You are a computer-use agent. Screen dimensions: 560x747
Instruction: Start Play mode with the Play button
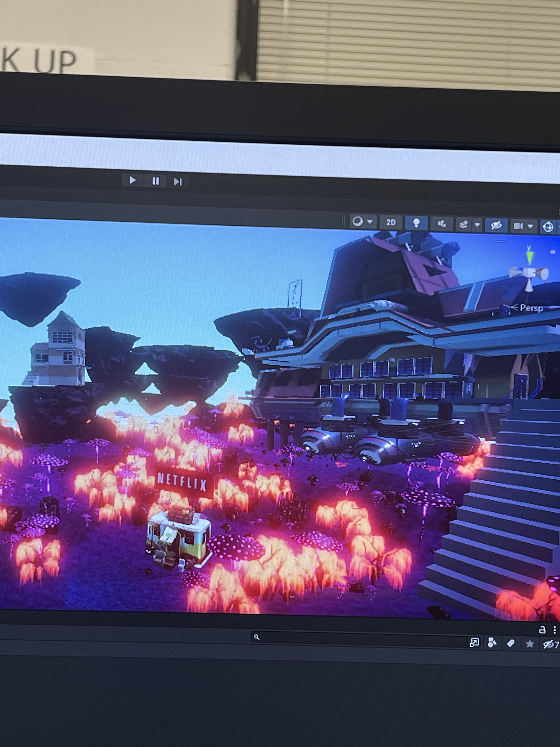[132, 180]
